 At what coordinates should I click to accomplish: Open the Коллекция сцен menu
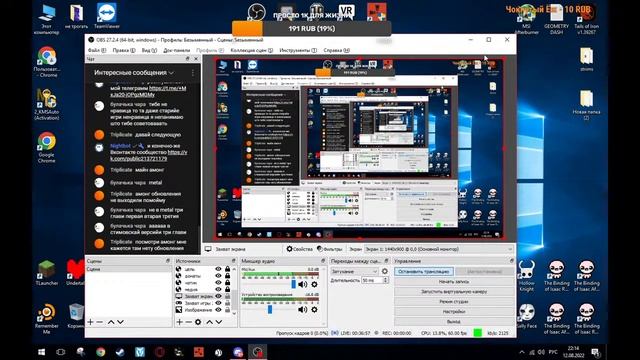[x=251, y=50]
